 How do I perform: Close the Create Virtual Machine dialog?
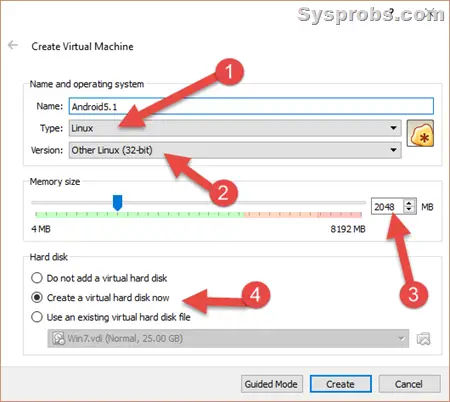431,13
